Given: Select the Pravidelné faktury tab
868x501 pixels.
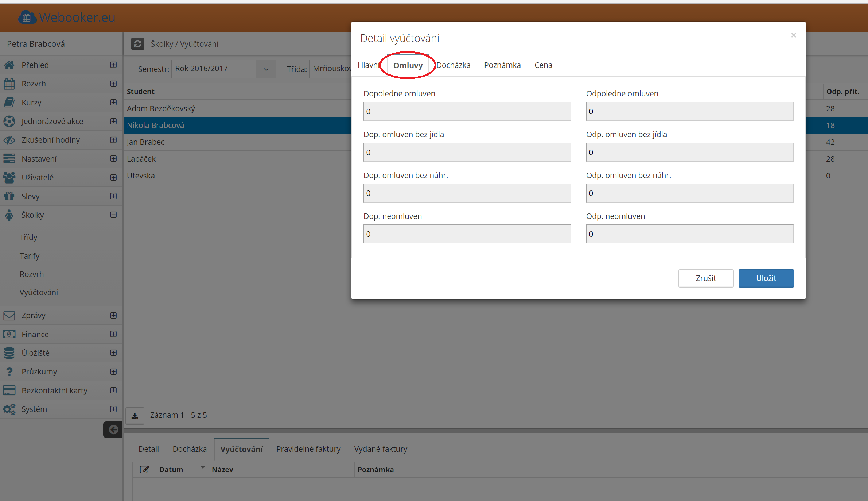Looking at the screenshot, I should coord(308,449).
